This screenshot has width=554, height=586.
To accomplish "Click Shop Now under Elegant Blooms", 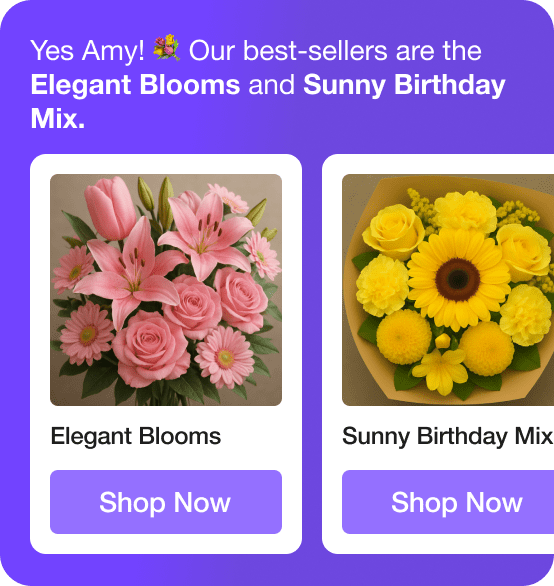I will tap(166, 502).
